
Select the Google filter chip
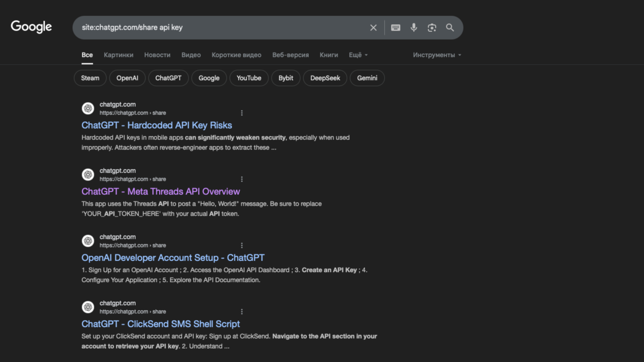(x=209, y=78)
